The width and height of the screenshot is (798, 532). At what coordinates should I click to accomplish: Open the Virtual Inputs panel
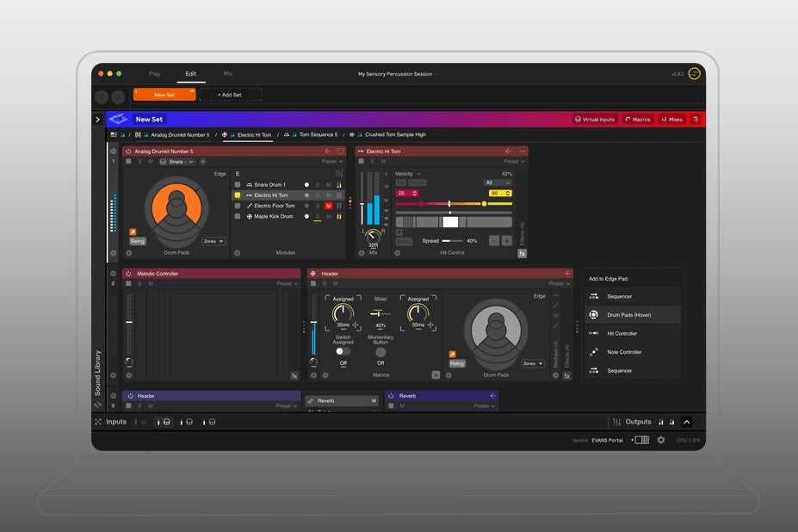pos(595,120)
